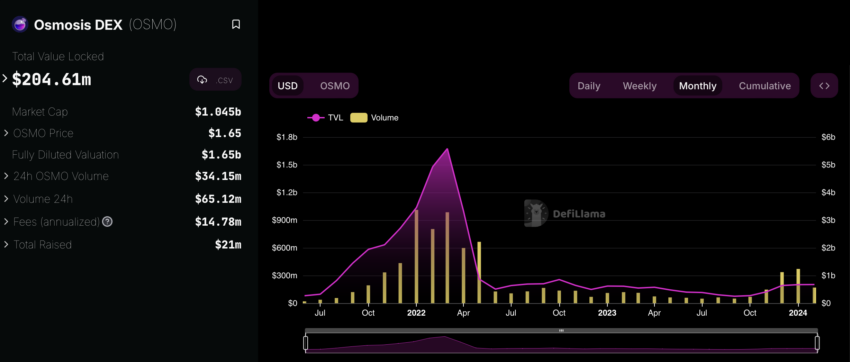
Task: Toggle TVL series in chart legend
Action: click(325, 118)
